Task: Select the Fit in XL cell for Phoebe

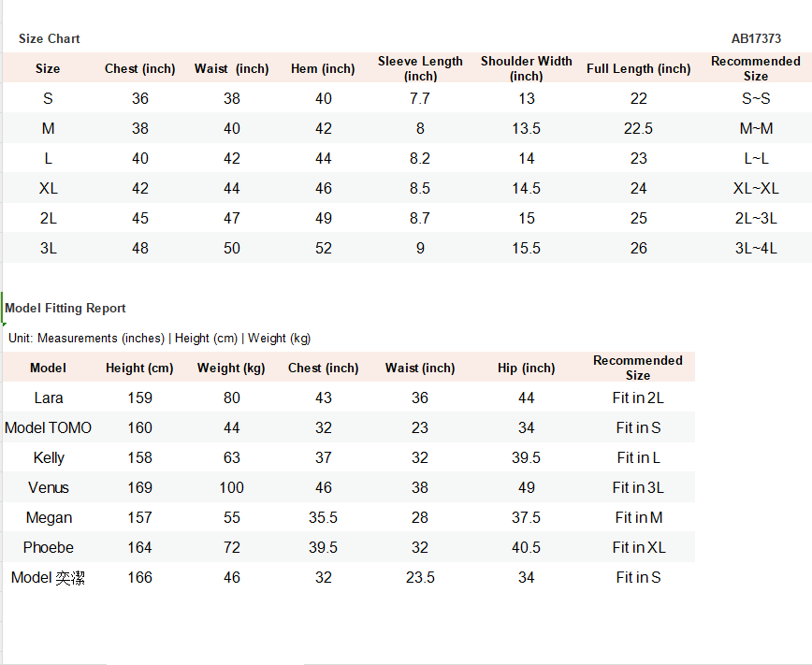Action: click(x=639, y=547)
